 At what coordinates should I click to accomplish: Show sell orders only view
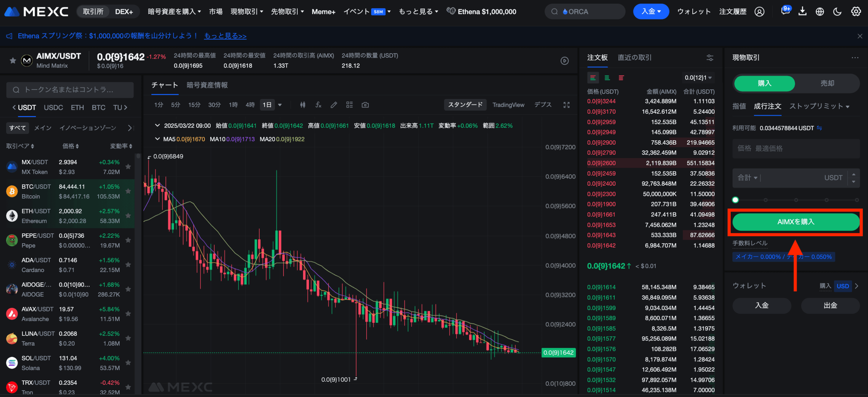click(621, 78)
